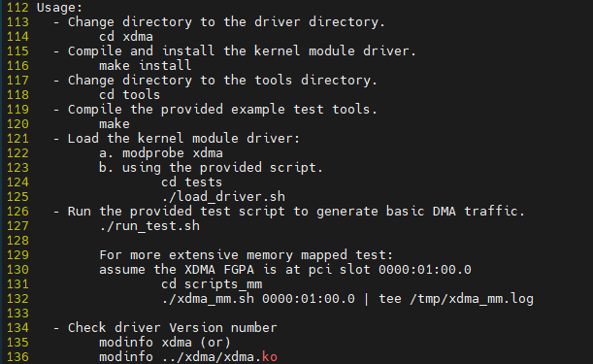Click the red 'ko' extension text
593x364 pixels.
tap(270, 357)
